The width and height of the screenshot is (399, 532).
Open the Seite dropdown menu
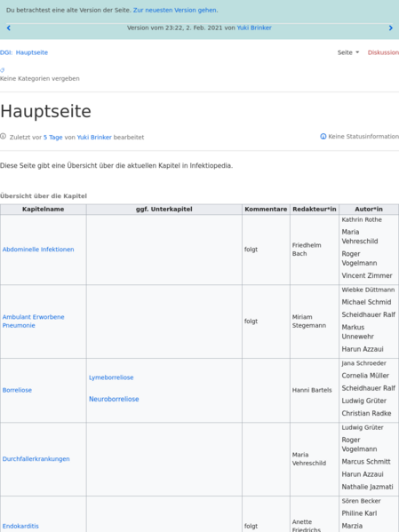348,52
